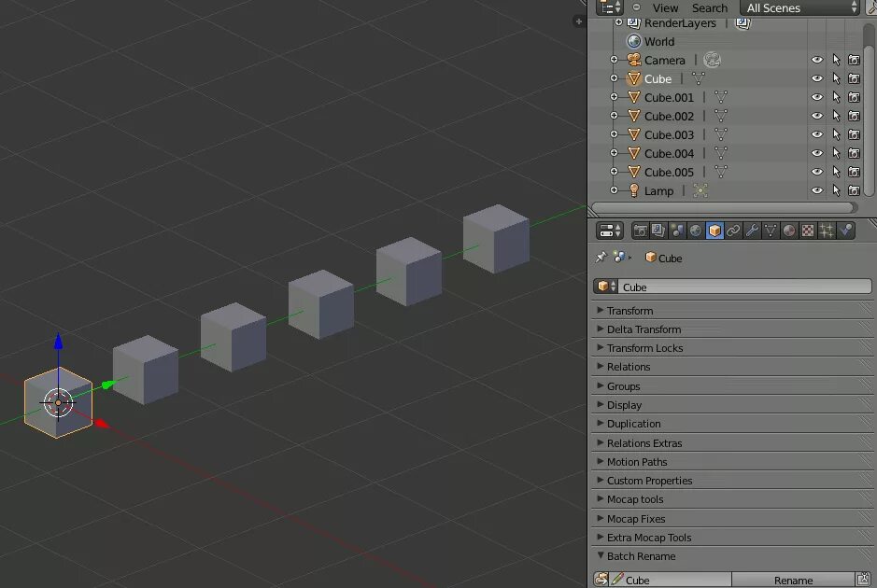Open the World properties tab
Viewport: 877px width, 588px height.
pos(696,231)
